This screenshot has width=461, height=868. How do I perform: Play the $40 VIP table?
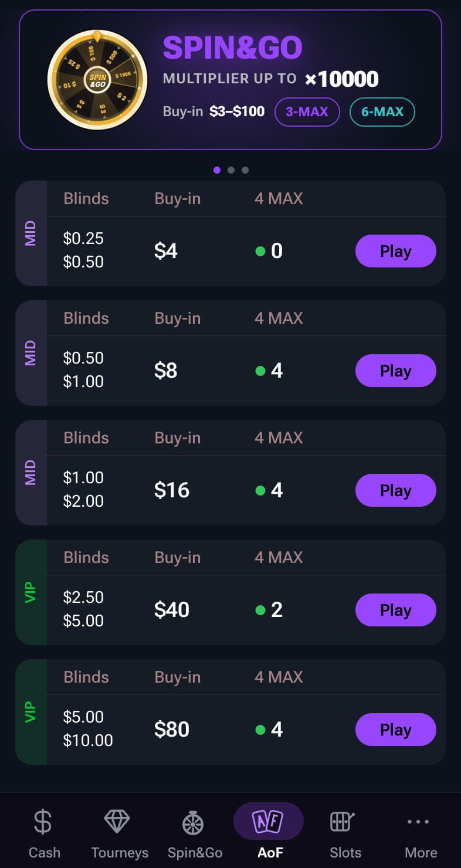click(396, 610)
